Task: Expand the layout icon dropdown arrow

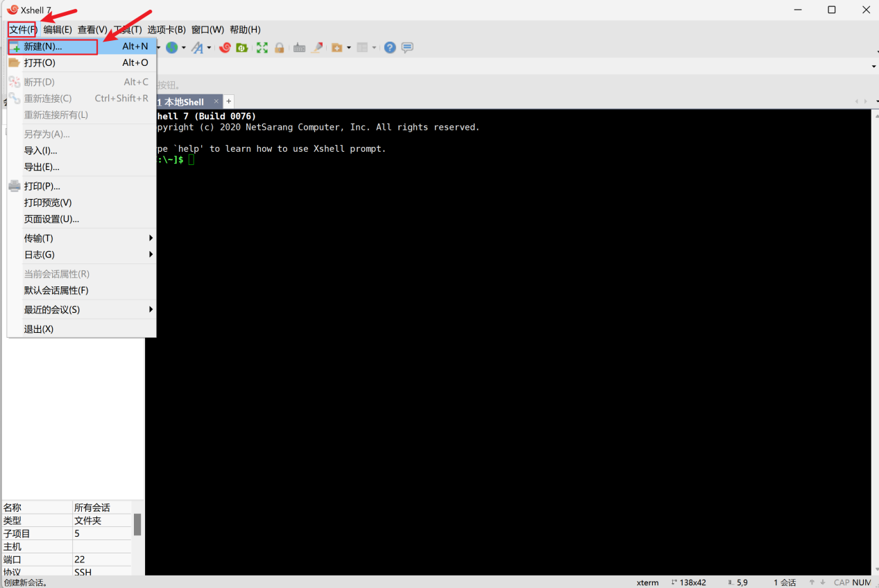Action: 374,48
